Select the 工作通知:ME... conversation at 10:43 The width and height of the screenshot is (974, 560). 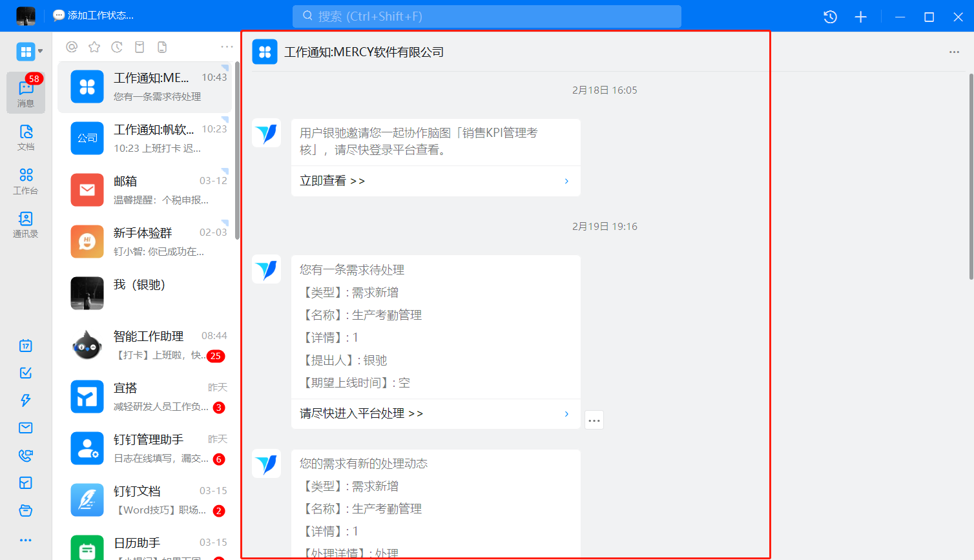[x=145, y=87]
